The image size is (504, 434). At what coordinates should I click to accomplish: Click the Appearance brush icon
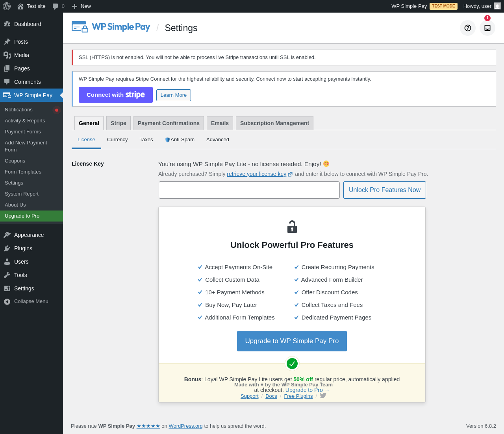7,235
